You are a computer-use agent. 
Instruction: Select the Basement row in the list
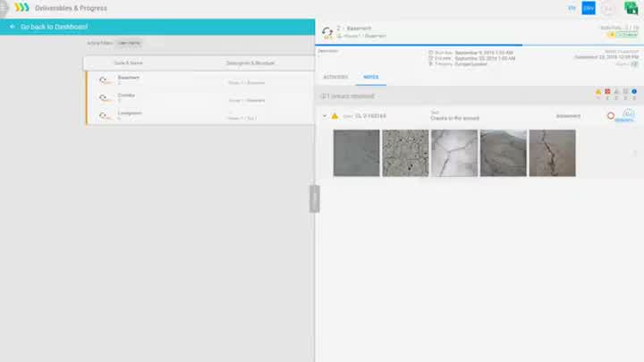coord(200,80)
